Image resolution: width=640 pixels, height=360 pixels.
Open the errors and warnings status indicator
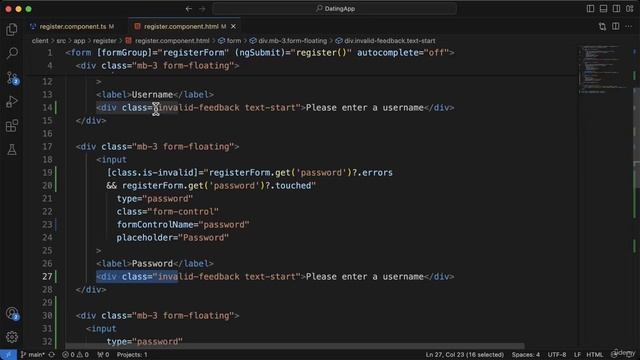coord(75,355)
